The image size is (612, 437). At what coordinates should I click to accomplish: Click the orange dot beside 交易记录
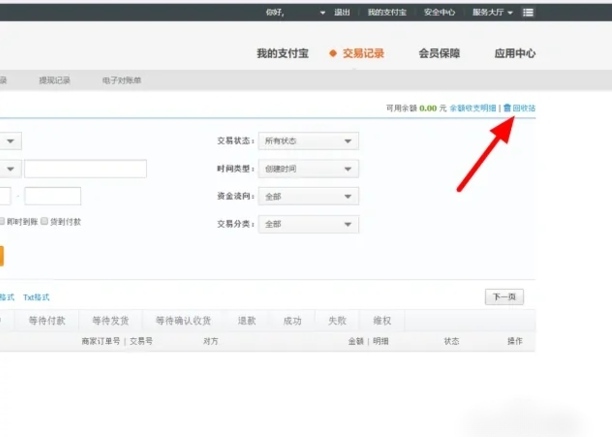[333, 54]
